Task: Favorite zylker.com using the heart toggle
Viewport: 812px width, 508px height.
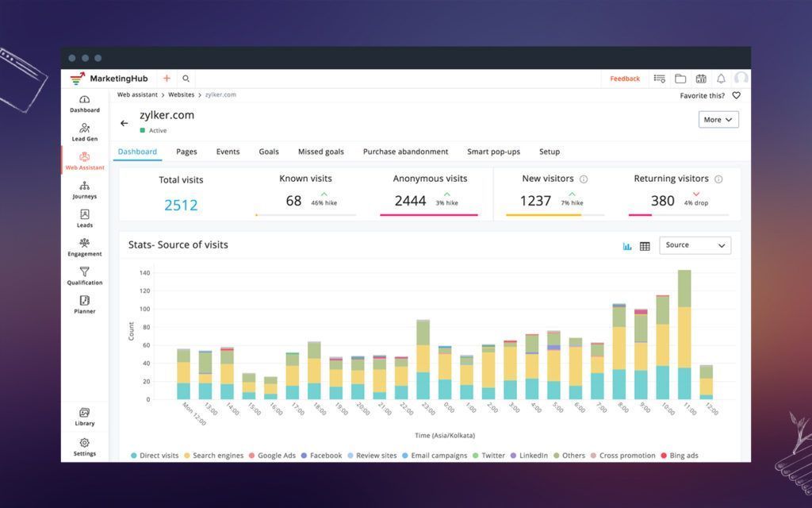Action: [734, 94]
